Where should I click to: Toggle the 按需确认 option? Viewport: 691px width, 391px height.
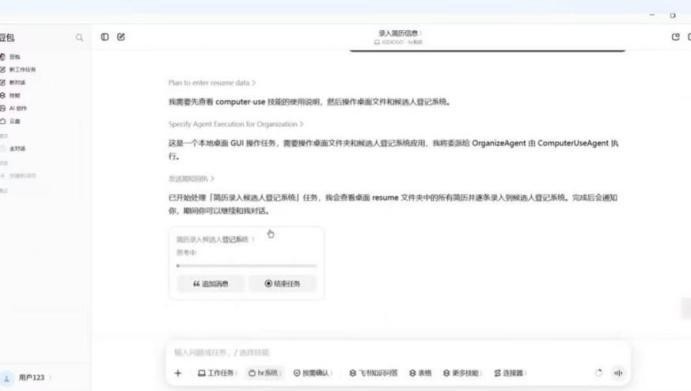(312, 373)
